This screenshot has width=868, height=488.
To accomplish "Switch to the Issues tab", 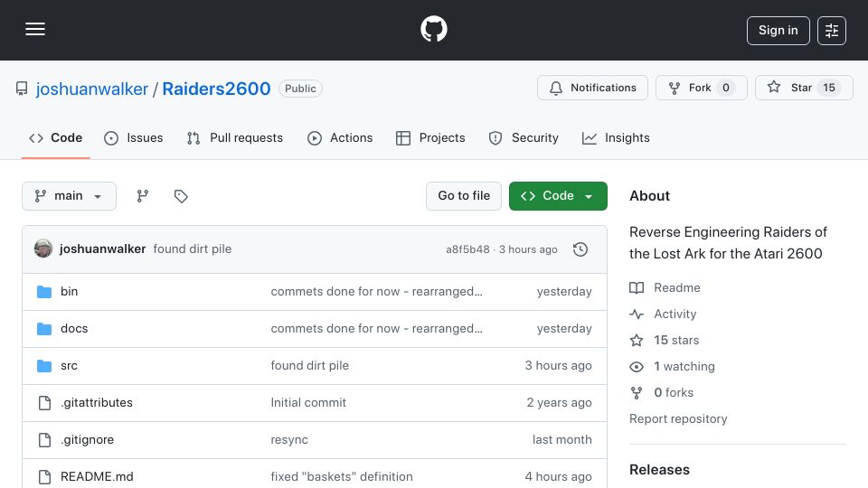I will [134, 137].
